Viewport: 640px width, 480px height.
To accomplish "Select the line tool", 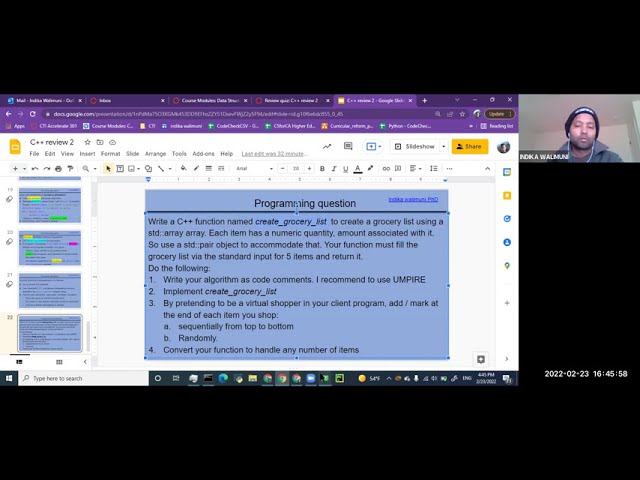I will [161, 169].
